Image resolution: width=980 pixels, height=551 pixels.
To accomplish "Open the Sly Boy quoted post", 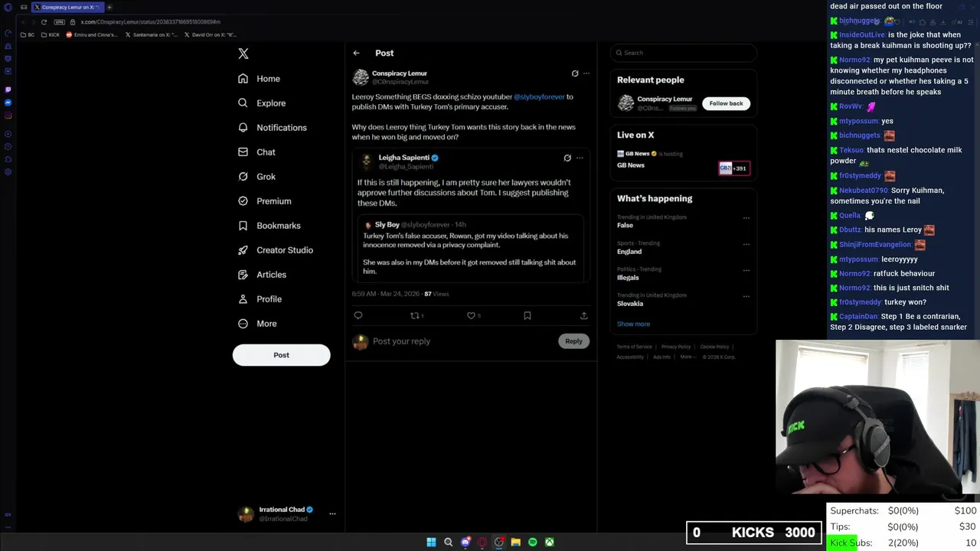I will [469, 248].
